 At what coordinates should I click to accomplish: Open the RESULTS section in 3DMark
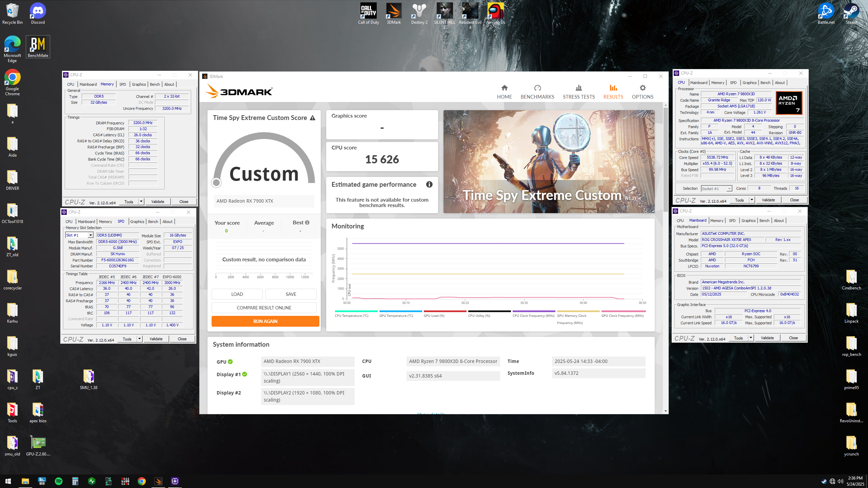(x=613, y=92)
